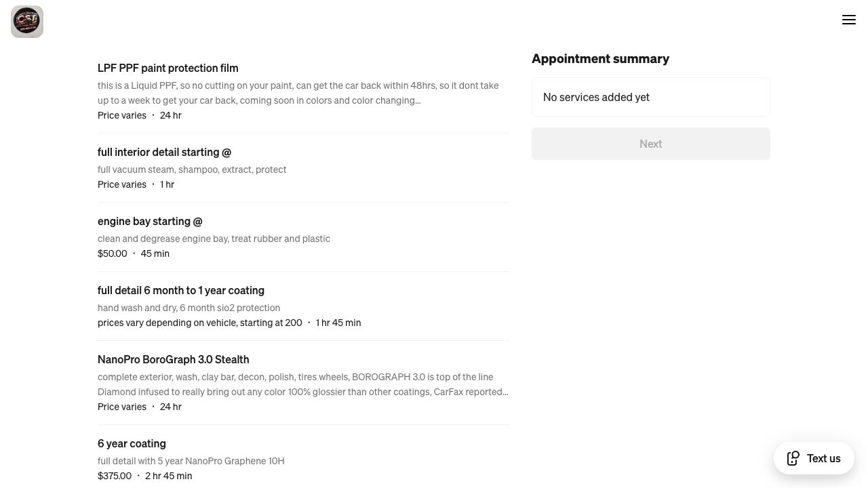Pick full detail 6 month to 1 year coating

(x=181, y=290)
